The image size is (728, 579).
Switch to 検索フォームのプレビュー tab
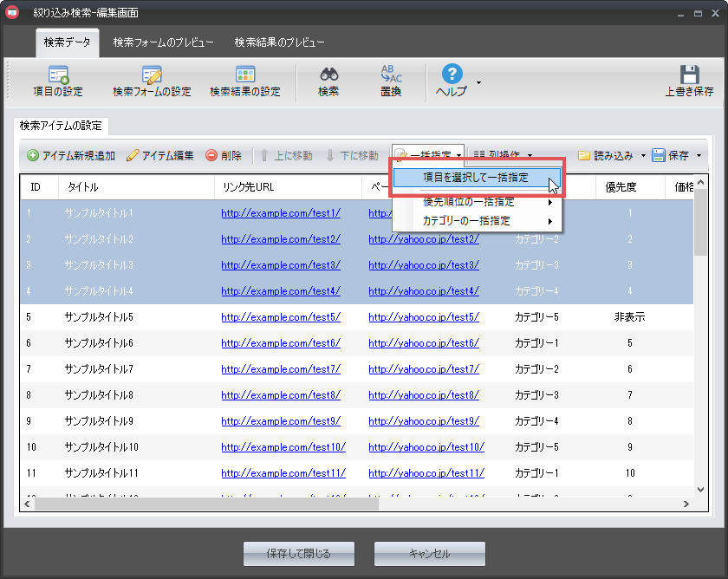click(x=163, y=42)
